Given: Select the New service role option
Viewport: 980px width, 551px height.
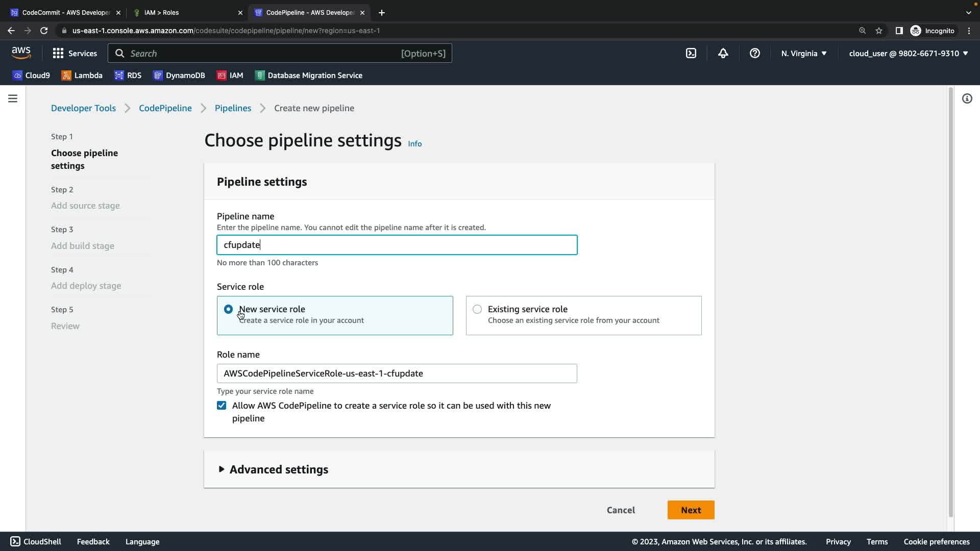Looking at the screenshot, I should pos(228,309).
